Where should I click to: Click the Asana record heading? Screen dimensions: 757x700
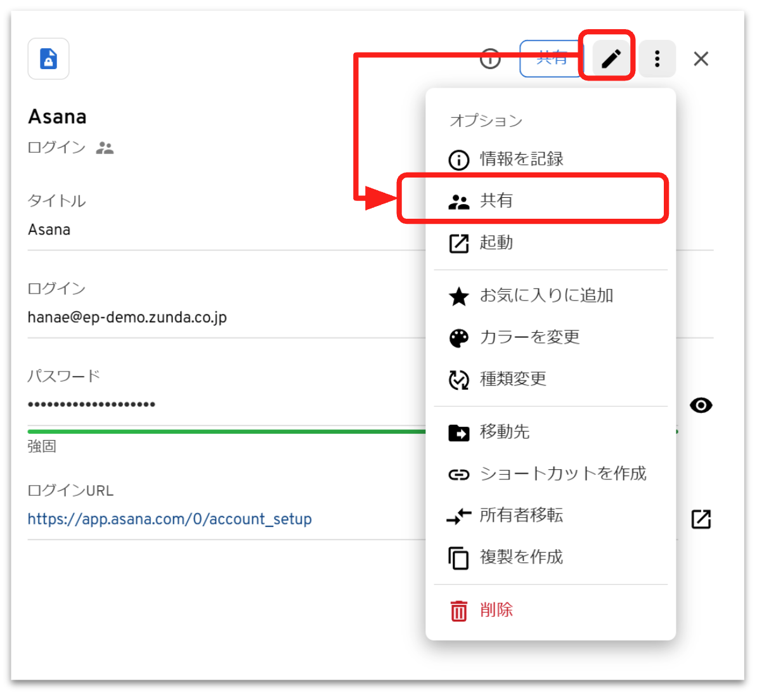click(58, 117)
